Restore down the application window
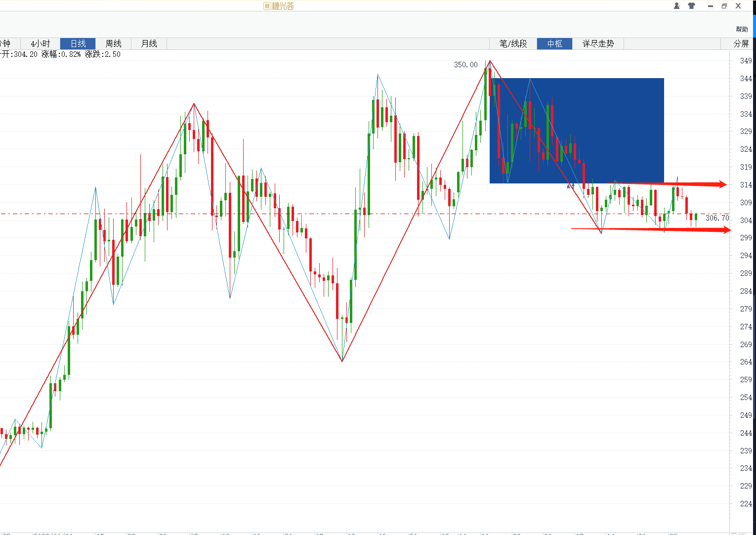This screenshot has width=756, height=535. tap(724, 6)
